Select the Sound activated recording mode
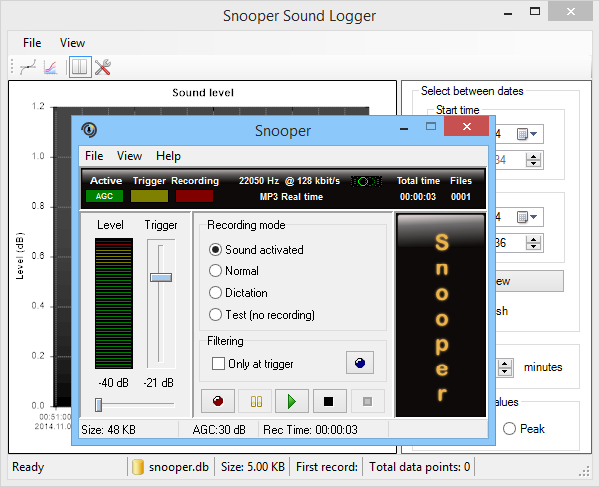This screenshot has height=487, width=600. 216,250
